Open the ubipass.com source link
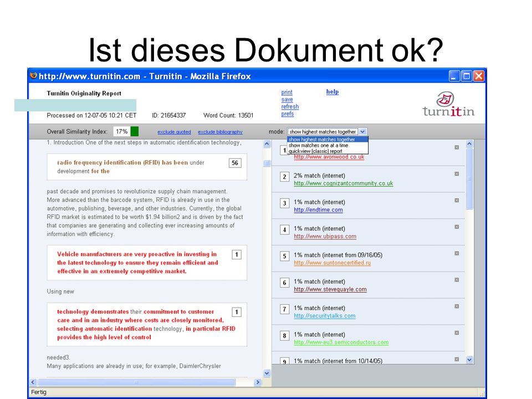The width and height of the screenshot is (532, 399). (x=325, y=236)
